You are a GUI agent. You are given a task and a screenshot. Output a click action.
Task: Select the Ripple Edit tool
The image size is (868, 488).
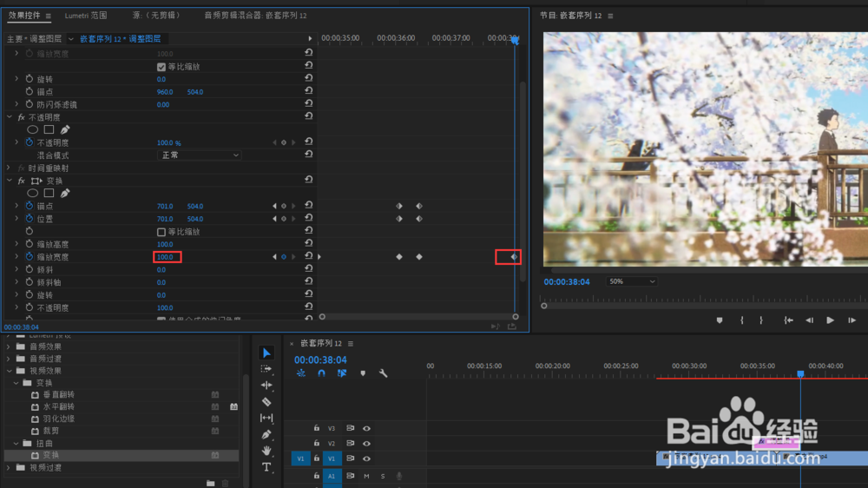266,385
